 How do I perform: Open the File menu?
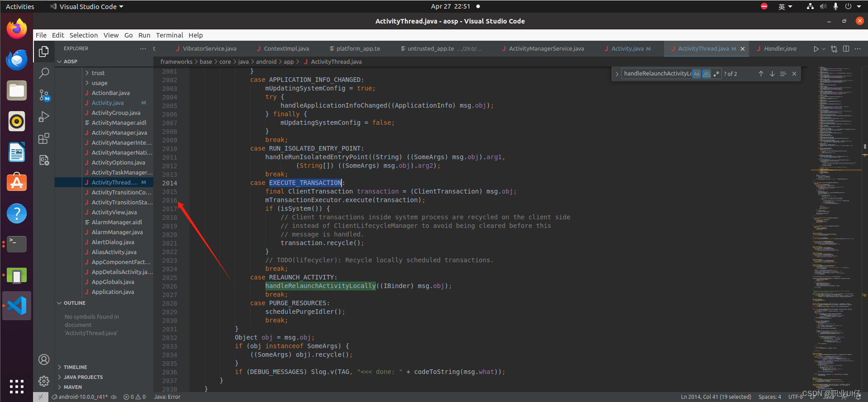pyautogui.click(x=41, y=35)
